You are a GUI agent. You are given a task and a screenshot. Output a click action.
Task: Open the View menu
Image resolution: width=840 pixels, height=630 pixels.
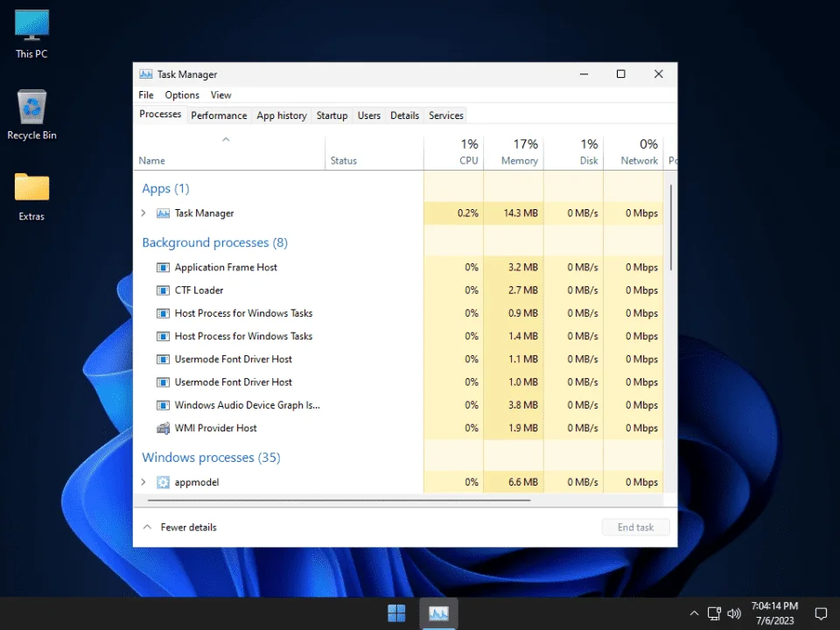pos(220,95)
